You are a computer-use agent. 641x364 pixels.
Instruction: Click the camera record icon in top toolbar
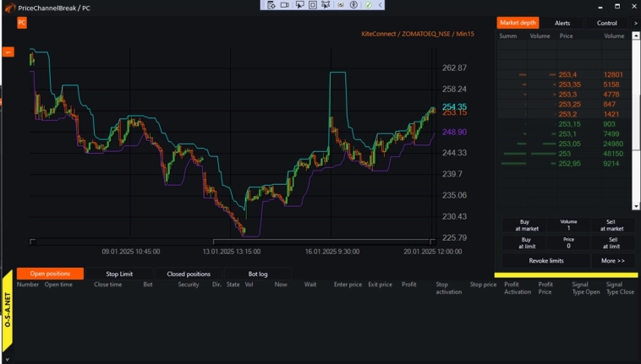point(285,5)
